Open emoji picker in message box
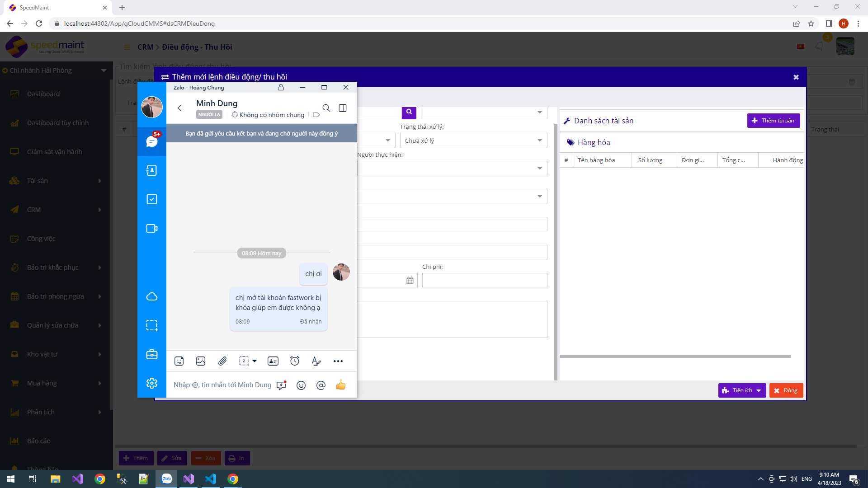Image resolution: width=868 pixels, height=488 pixels. point(301,385)
